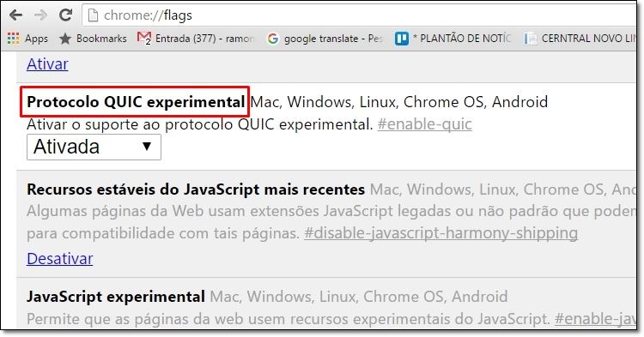Select the Protocolo QUIC experimental title
Image resolution: width=644 pixels, height=337 pixels.
pos(136,102)
